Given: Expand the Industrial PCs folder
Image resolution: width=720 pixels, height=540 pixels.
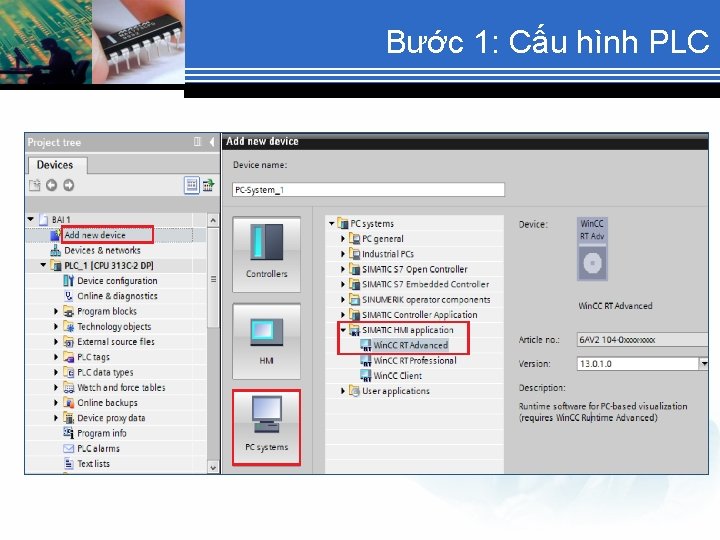Looking at the screenshot, I should tap(343, 254).
